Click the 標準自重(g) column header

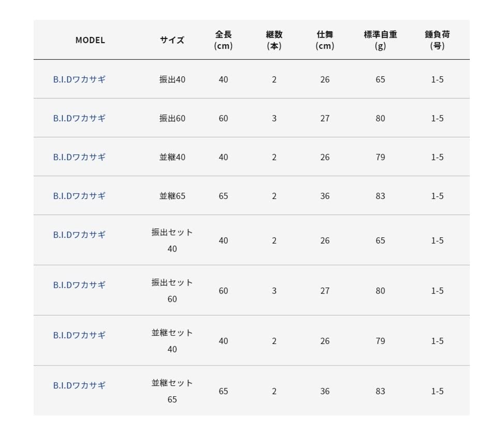pyautogui.click(x=380, y=40)
